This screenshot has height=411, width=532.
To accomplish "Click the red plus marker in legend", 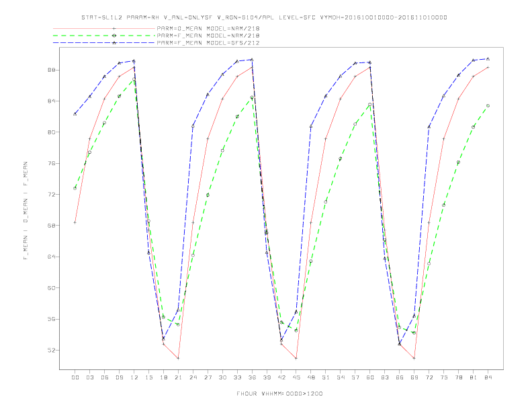I will [x=114, y=28].
